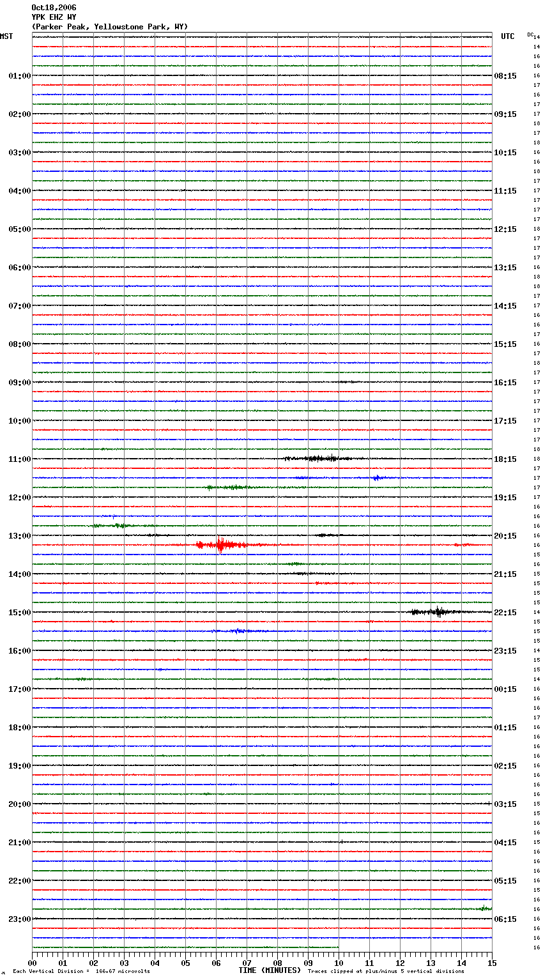Click the "13:15" UTC time label

(x=505, y=268)
